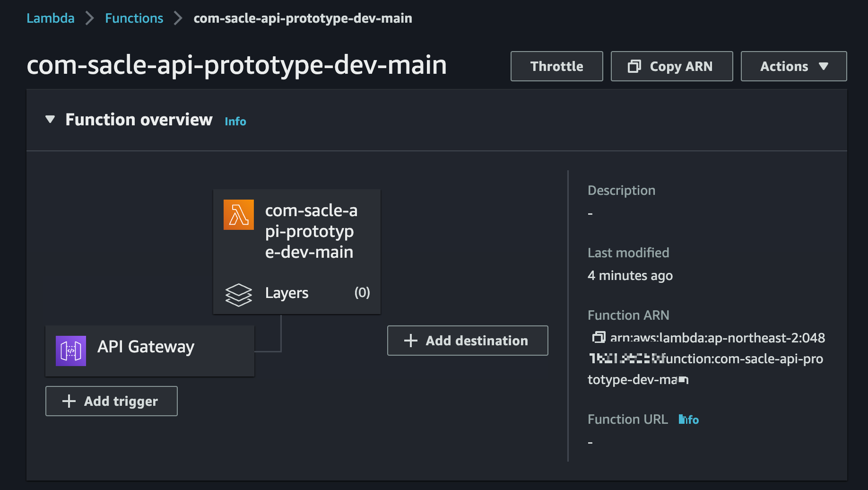Select the Layers row in the function box

[x=297, y=293]
